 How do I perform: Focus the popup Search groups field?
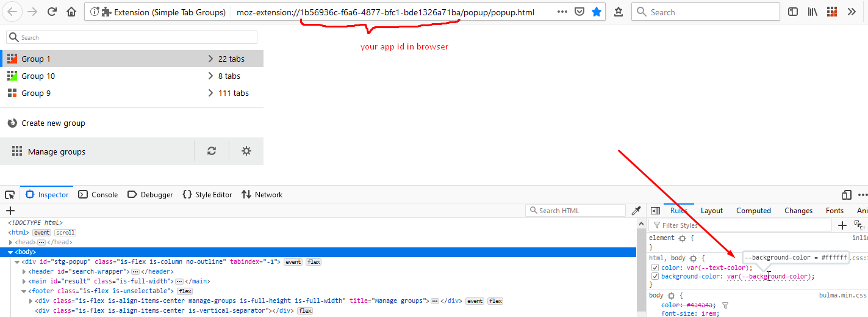(x=132, y=37)
